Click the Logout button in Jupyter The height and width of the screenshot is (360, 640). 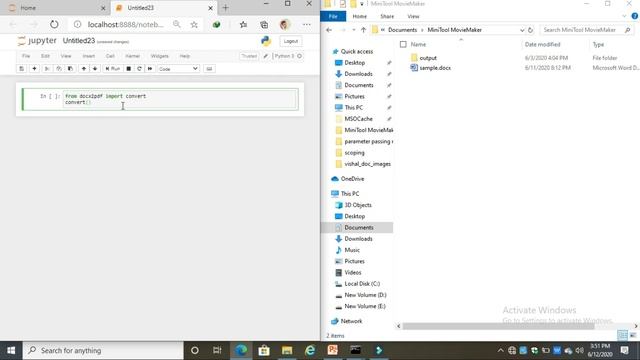291,41
